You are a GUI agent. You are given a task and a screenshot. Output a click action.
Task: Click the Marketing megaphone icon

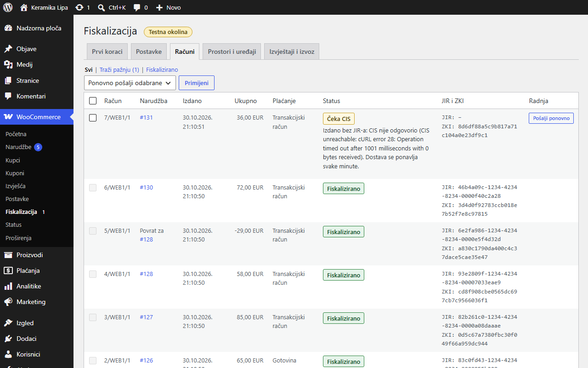(x=8, y=302)
